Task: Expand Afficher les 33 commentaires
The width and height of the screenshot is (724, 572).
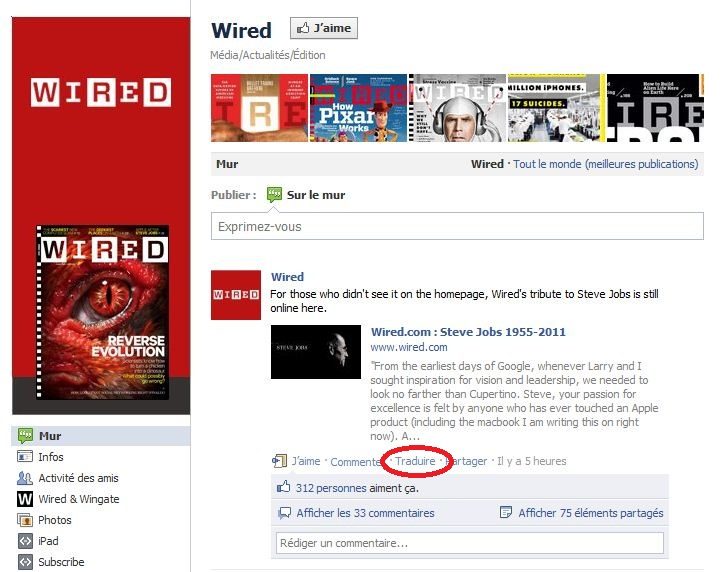Action: click(x=365, y=513)
